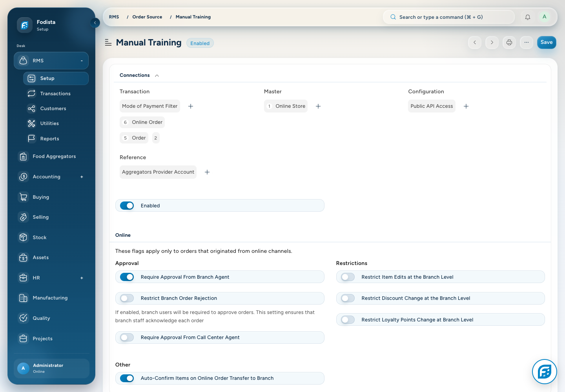Open the Mode of Payment Filter link
The height and width of the screenshot is (392, 565).
point(150,106)
